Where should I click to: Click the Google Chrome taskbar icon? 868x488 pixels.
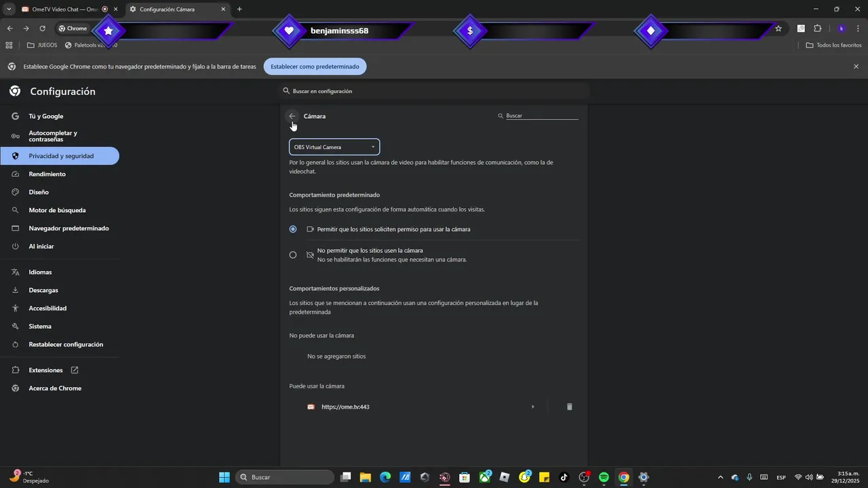click(624, 477)
